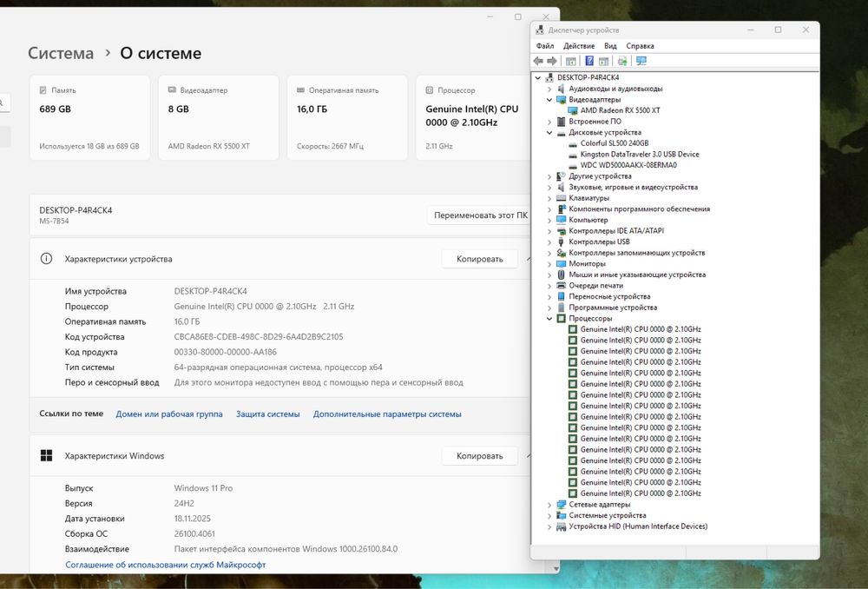Click the keyboard icon next to Клавиатуры

(x=561, y=198)
